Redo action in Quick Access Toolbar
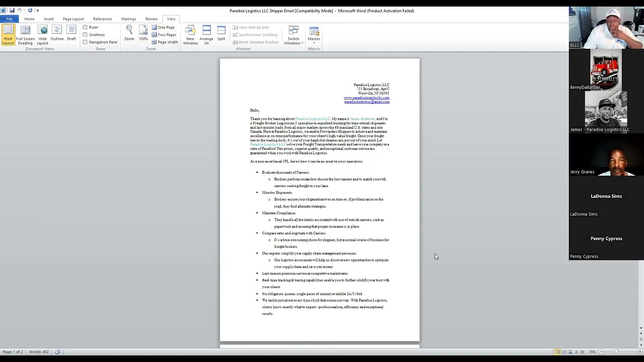This screenshot has width=644, height=362. point(30,10)
